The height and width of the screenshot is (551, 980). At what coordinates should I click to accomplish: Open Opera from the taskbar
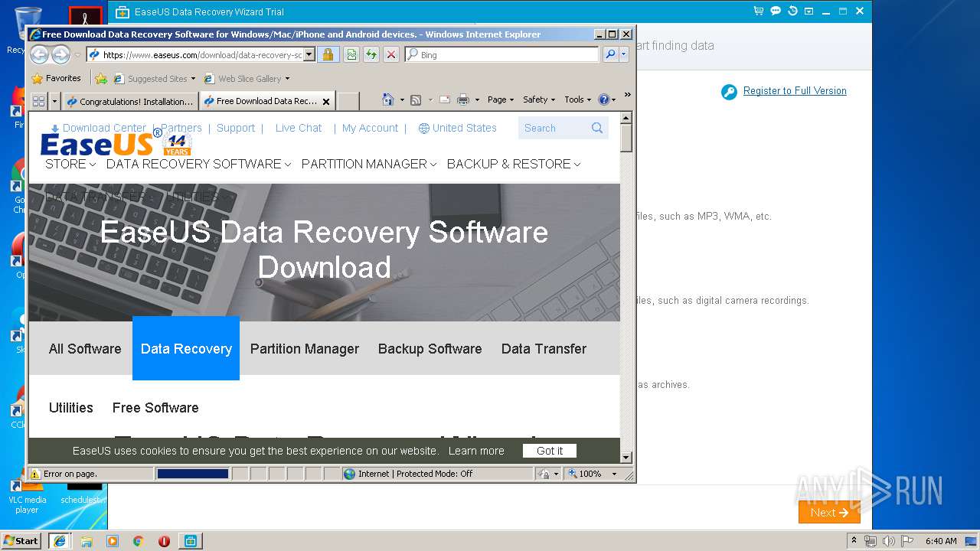164,541
